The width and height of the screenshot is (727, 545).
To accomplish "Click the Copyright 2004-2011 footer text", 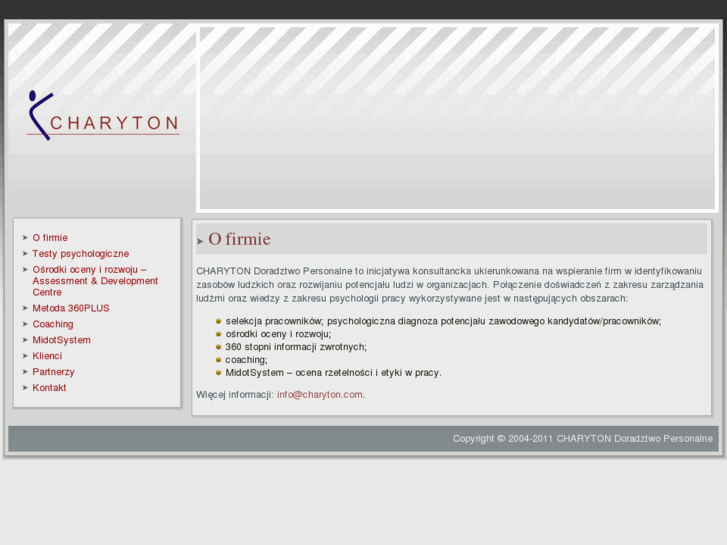I will 582,439.
